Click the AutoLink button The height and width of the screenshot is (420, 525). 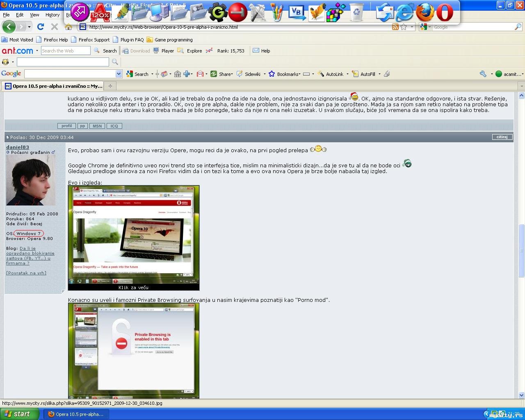[331, 74]
